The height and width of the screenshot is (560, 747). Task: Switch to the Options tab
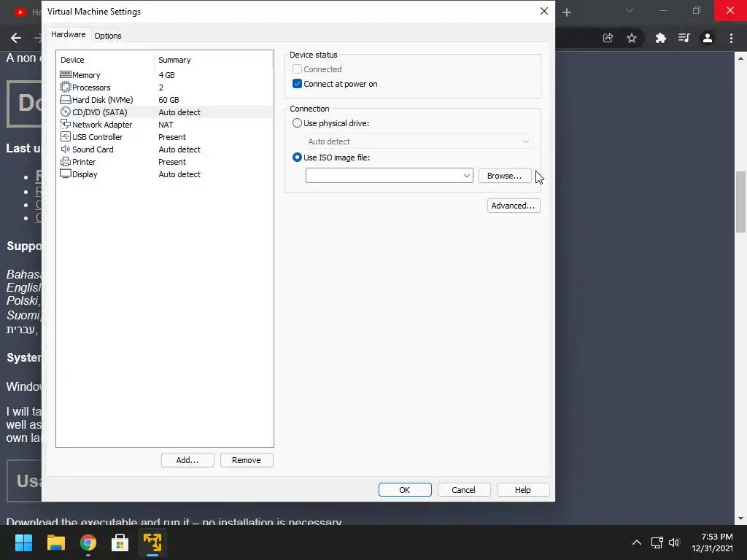[x=108, y=36]
